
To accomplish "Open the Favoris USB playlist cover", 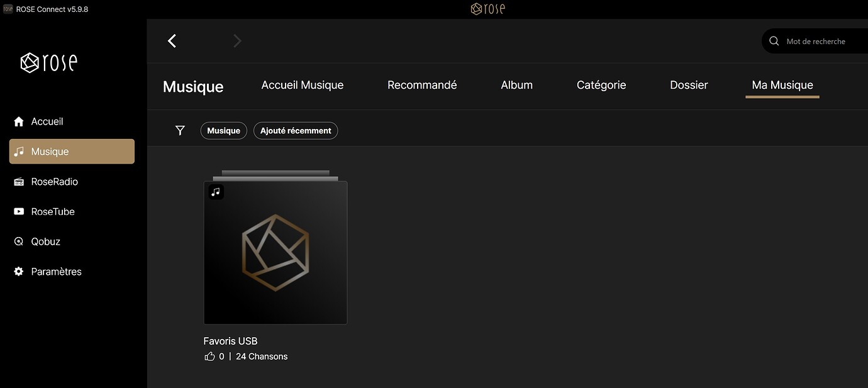I will [x=275, y=253].
